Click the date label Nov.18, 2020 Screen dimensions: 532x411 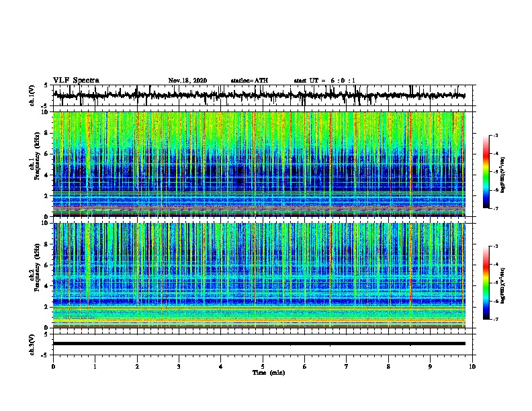[x=187, y=81]
